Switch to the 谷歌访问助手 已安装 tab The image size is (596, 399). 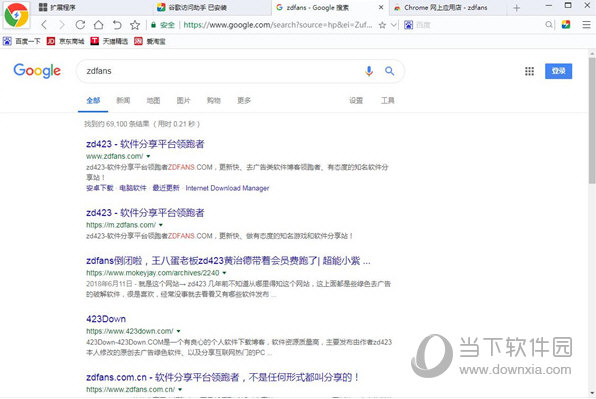point(213,8)
